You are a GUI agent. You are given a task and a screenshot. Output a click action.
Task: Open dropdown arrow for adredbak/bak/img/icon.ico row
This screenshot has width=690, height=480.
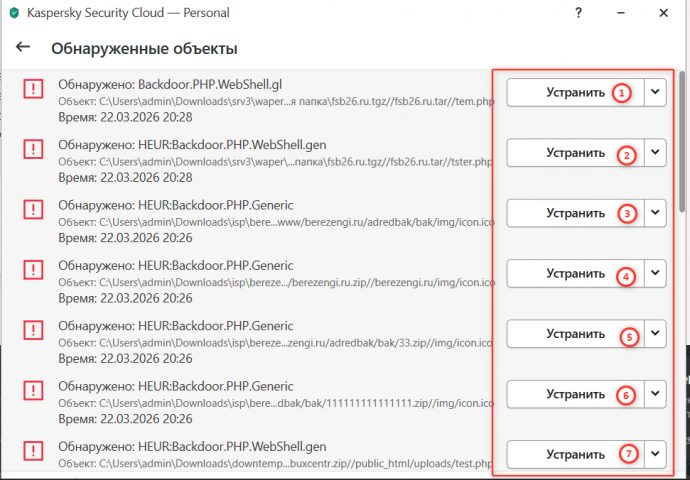tap(655, 213)
